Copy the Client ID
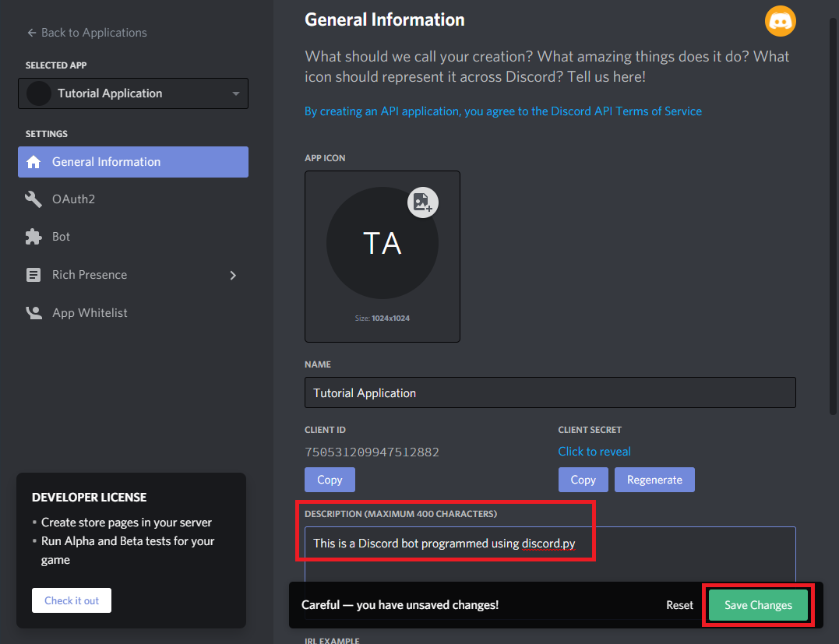839x644 pixels. tap(330, 480)
